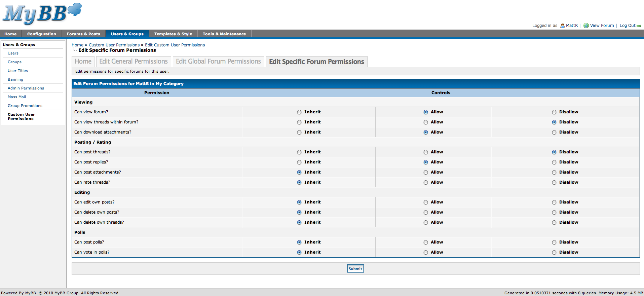Switch to Edit General Permissions tab
644x296 pixels.
[x=133, y=62]
